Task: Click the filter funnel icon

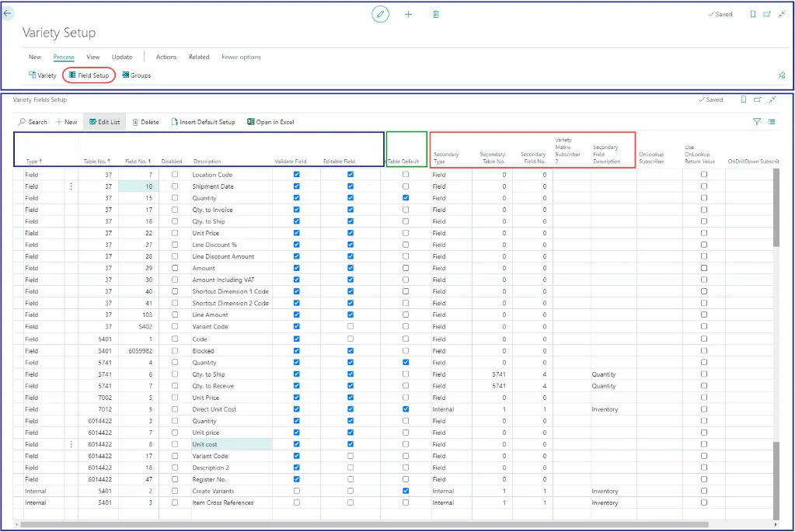Action: tap(756, 122)
